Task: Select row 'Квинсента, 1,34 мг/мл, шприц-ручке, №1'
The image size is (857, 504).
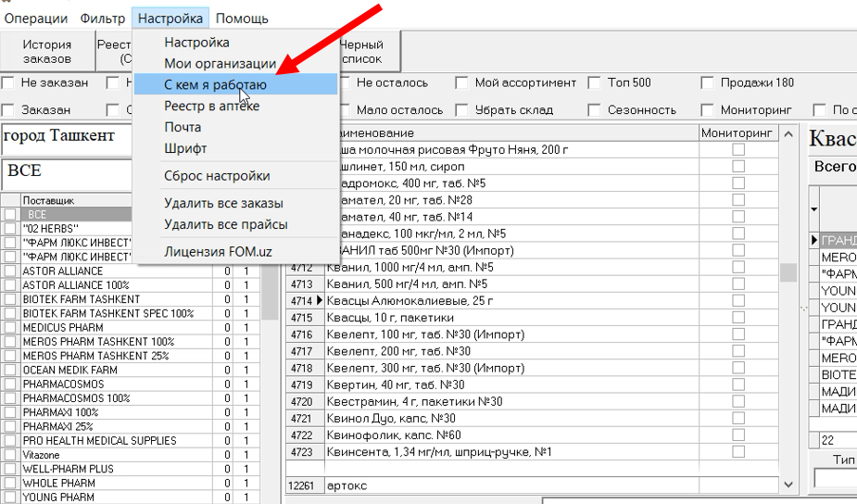Action: [x=511, y=452]
